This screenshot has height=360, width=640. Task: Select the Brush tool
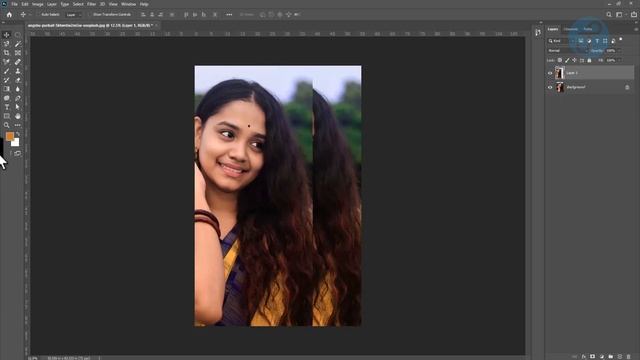click(7, 71)
